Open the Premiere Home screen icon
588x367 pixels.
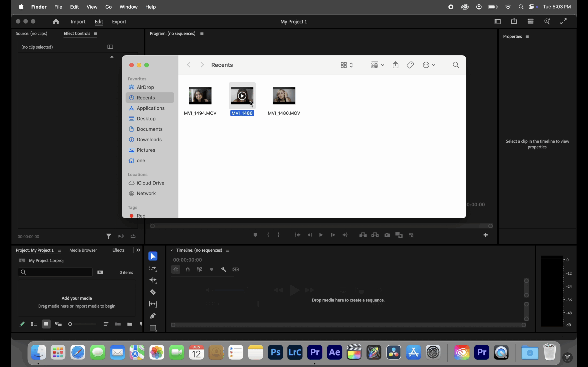56,22
